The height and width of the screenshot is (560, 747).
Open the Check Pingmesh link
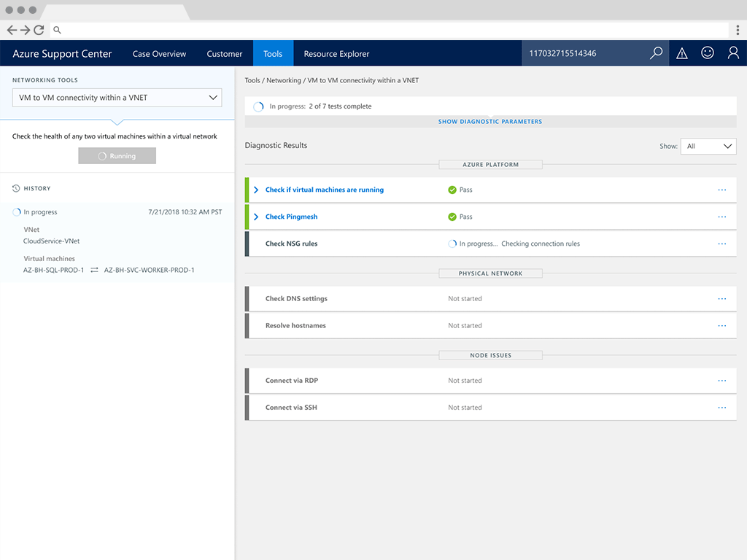[291, 217]
